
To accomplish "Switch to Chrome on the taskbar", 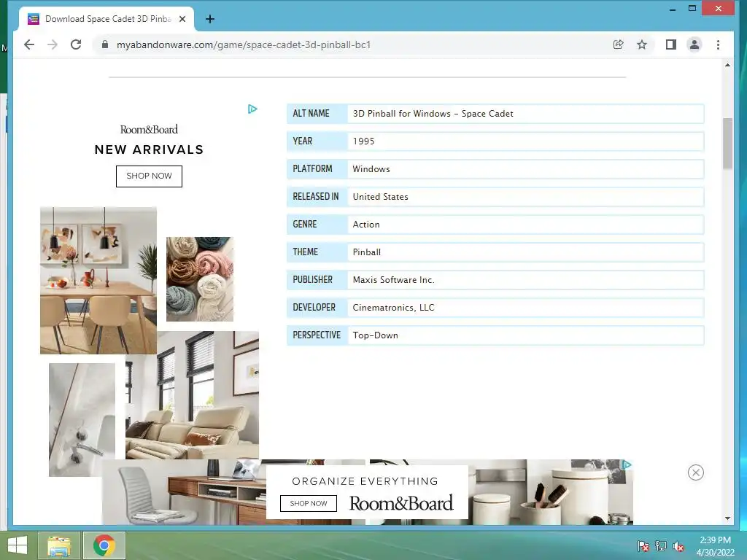I will (104, 545).
